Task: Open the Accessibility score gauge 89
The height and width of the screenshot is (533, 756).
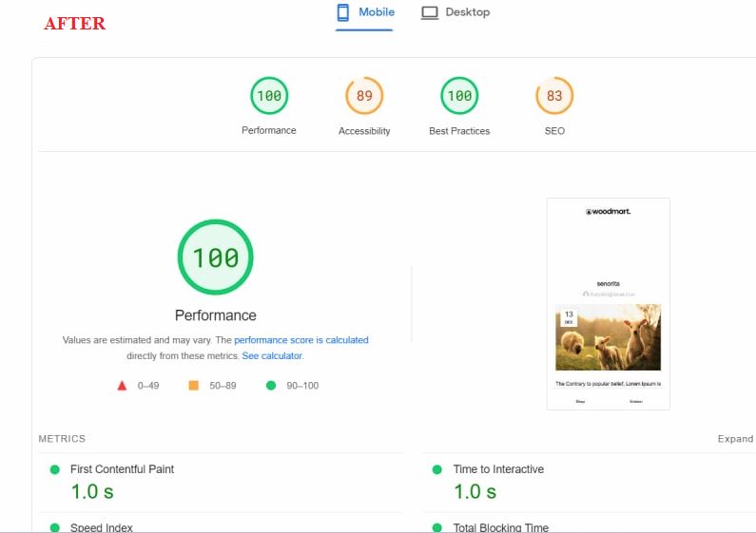Action: click(x=364, y=95)
